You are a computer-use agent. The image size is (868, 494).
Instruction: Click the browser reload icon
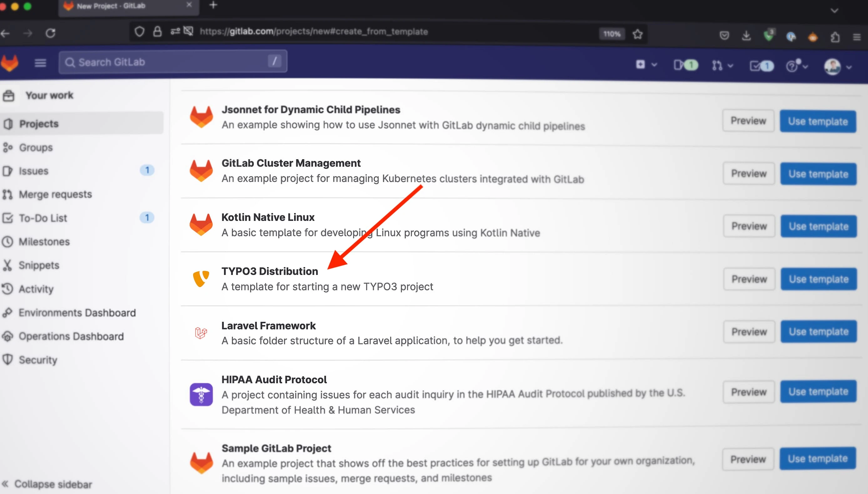pos(51,33)
